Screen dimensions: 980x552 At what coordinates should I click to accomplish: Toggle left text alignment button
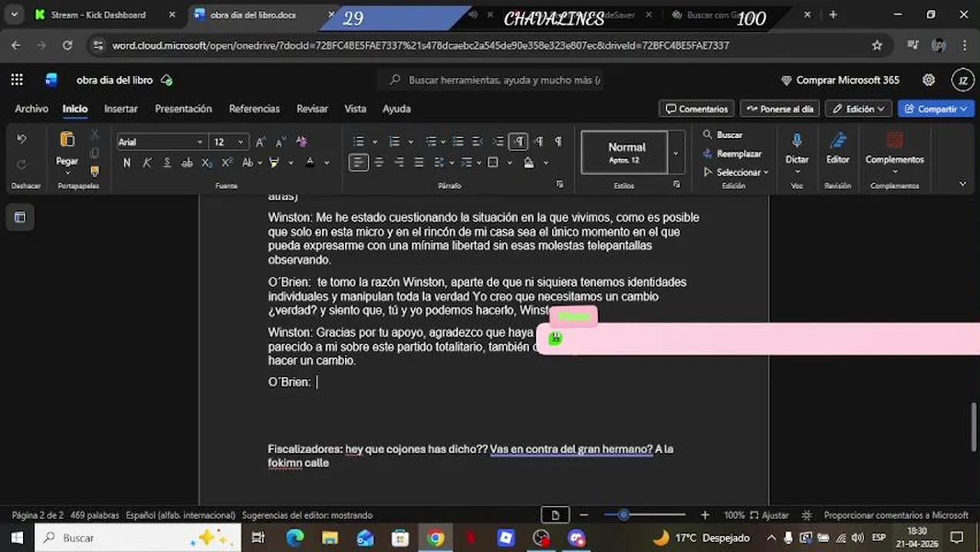point(358,163)
